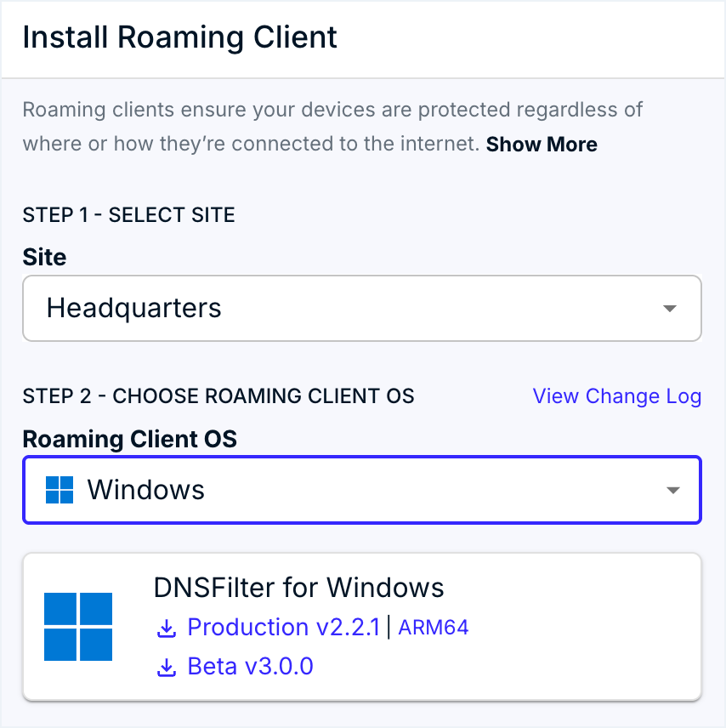Click the download icon beside Beta v3.0.0
This screenshot has width=726, height=728.
(x=167, y=668)
